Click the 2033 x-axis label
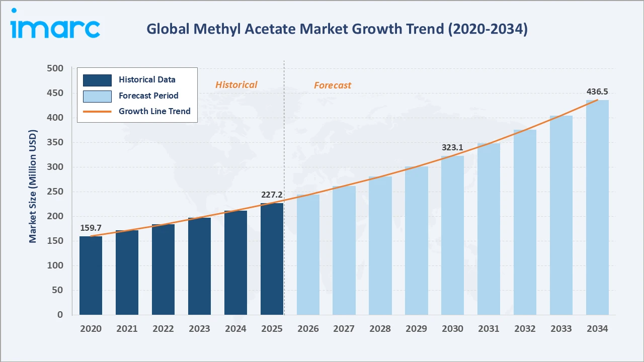Viewport: 644px width, 362px height. (x=561, y=329)
